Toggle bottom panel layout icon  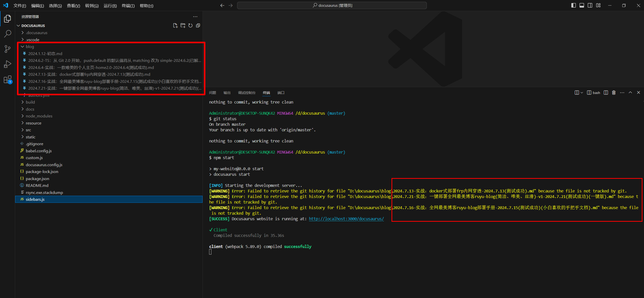(x=582, y=5)
